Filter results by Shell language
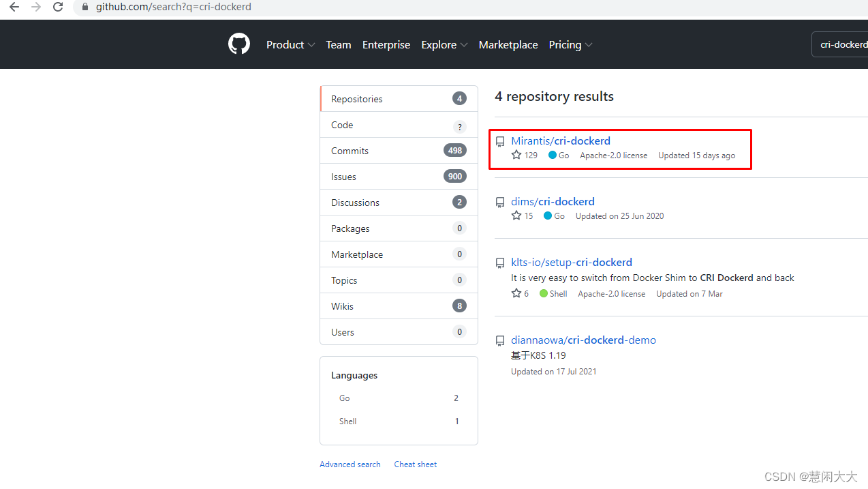 point(399,421)
